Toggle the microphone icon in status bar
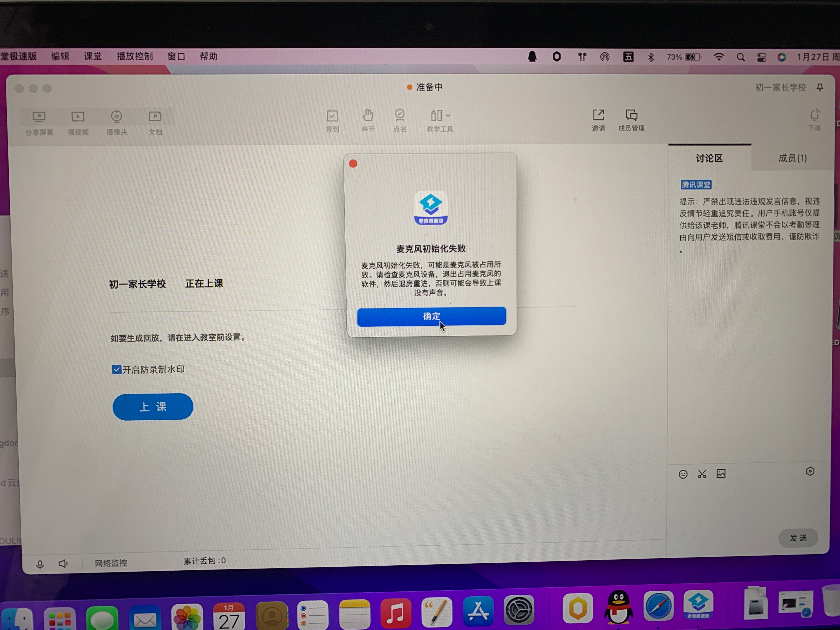 [40, 564]
